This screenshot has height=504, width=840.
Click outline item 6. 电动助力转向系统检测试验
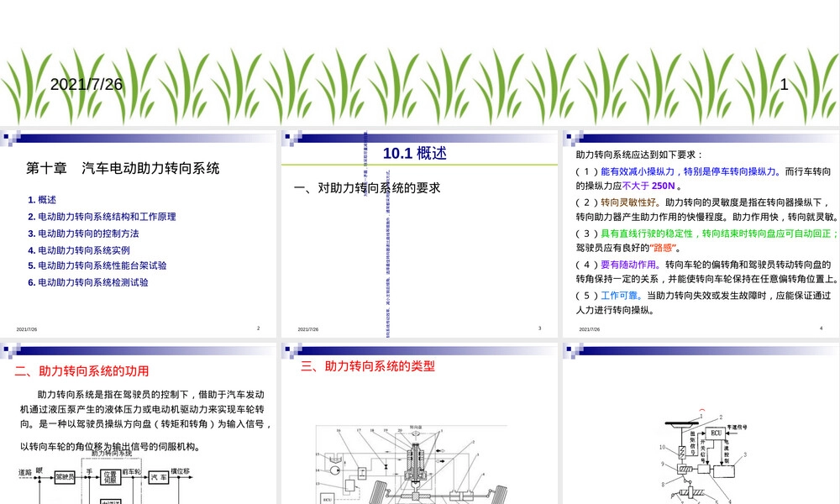[88, 282]
